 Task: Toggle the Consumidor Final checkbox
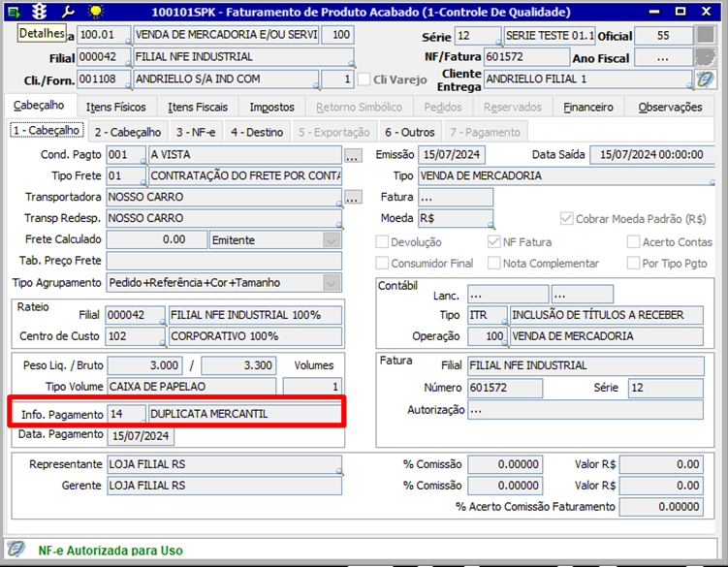click(382, 264)
